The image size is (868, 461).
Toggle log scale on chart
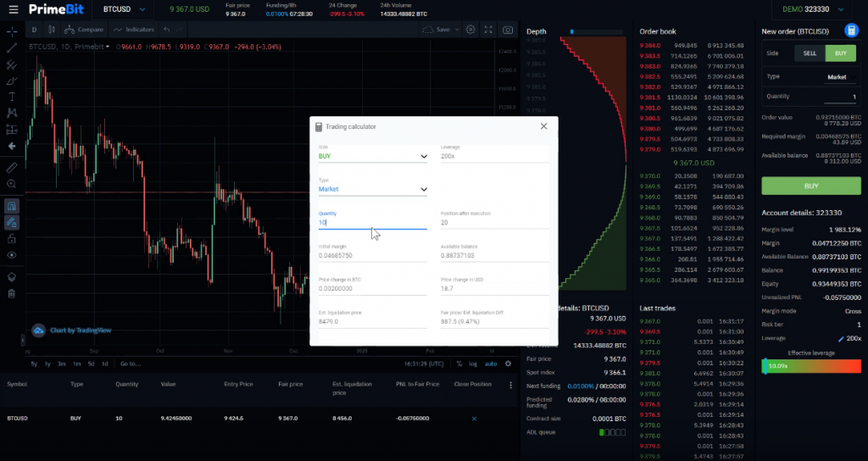473,364
